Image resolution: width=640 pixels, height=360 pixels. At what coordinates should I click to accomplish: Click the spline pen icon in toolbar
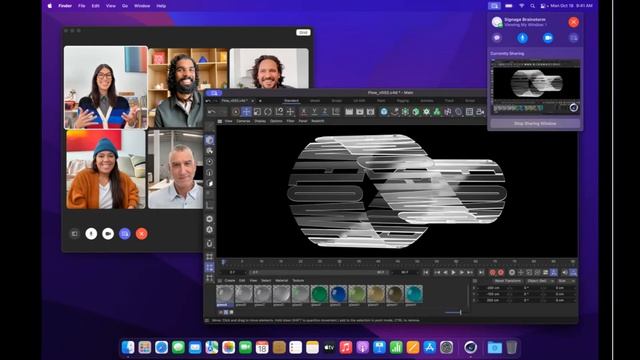point(394,111)
